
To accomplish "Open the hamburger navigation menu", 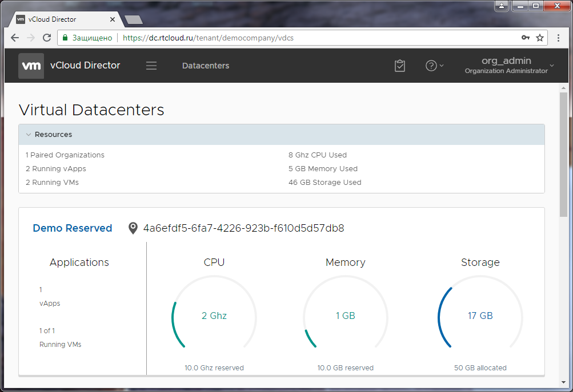I will 151,66.
